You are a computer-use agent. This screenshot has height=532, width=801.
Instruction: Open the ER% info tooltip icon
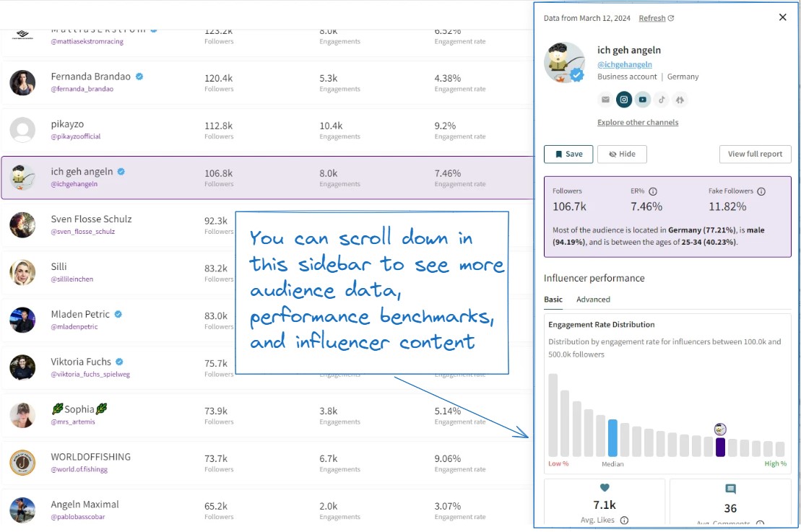tap(652, 191)
